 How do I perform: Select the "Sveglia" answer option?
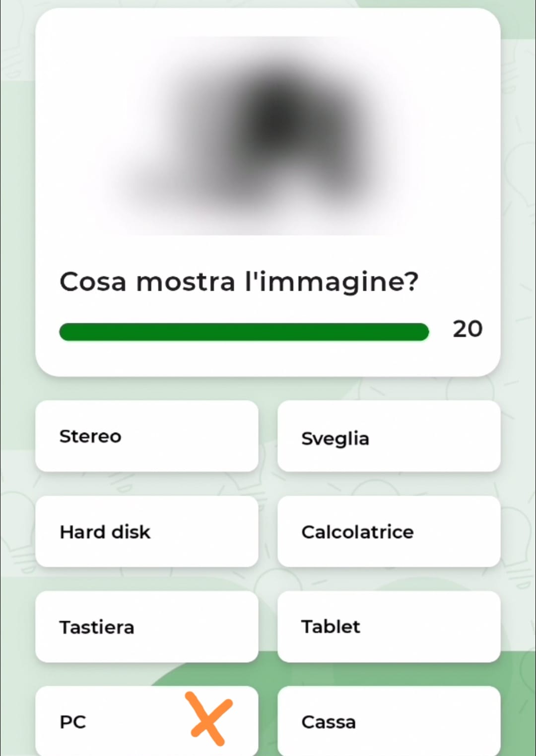[389, 436]
